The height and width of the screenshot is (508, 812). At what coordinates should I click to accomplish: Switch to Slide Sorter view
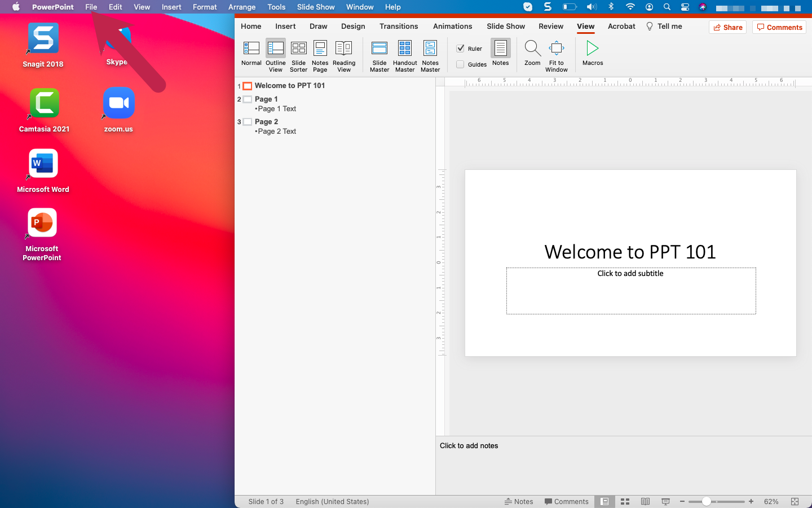(x=298, y=54)
